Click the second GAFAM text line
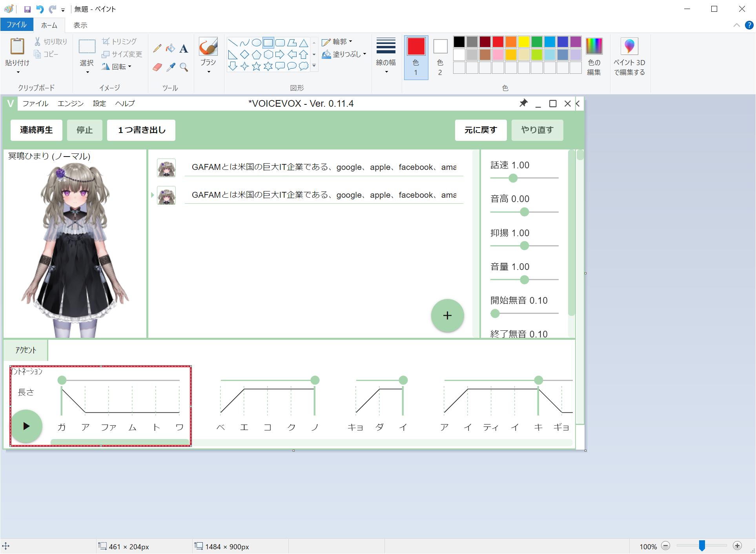The height and width of the screenshot is (554, 756). [324, 195]
